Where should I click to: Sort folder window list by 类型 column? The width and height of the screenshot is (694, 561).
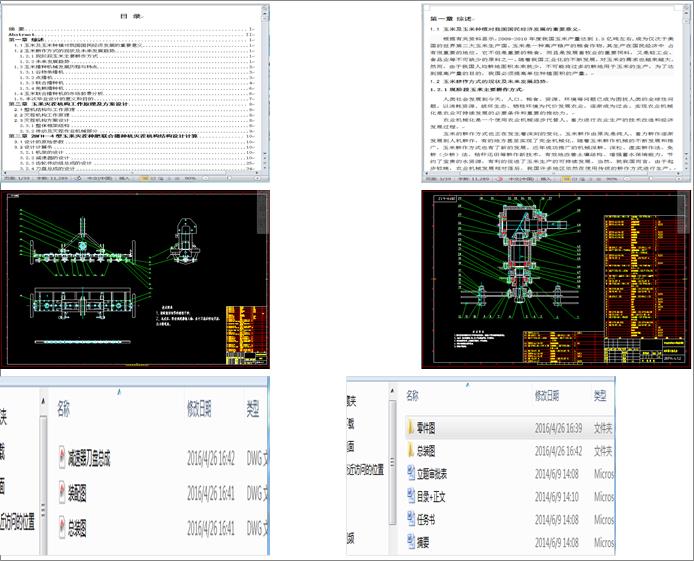point(600,396)
